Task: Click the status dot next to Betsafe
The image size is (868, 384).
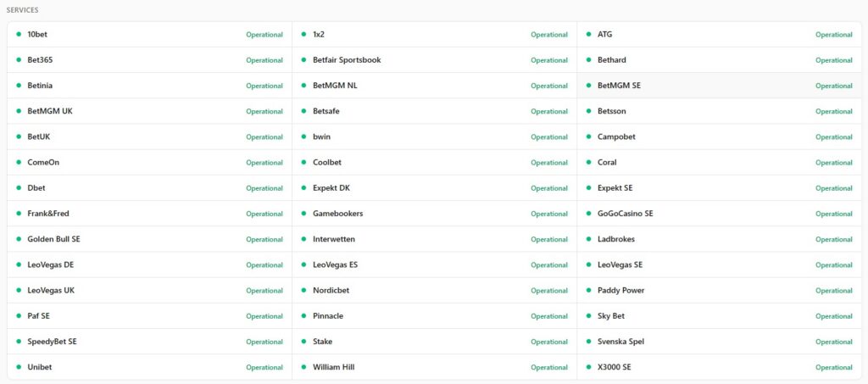Action: click(x=304, y=111)
